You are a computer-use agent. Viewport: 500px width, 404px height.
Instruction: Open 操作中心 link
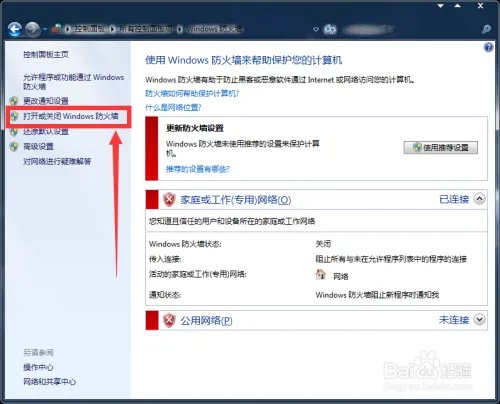click(38, 367)
